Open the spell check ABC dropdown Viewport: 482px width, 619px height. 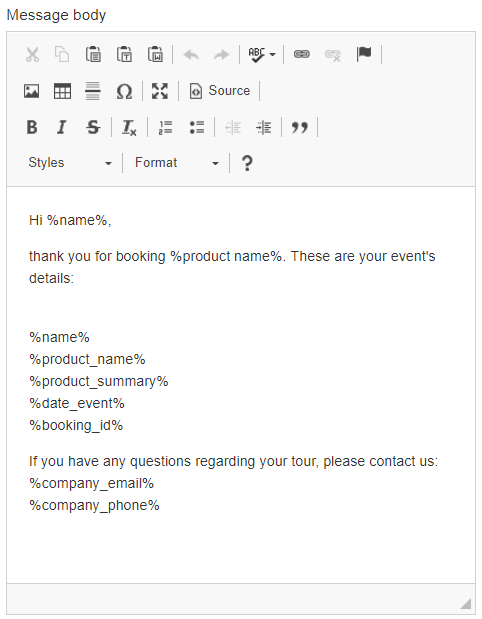point(261,54)
